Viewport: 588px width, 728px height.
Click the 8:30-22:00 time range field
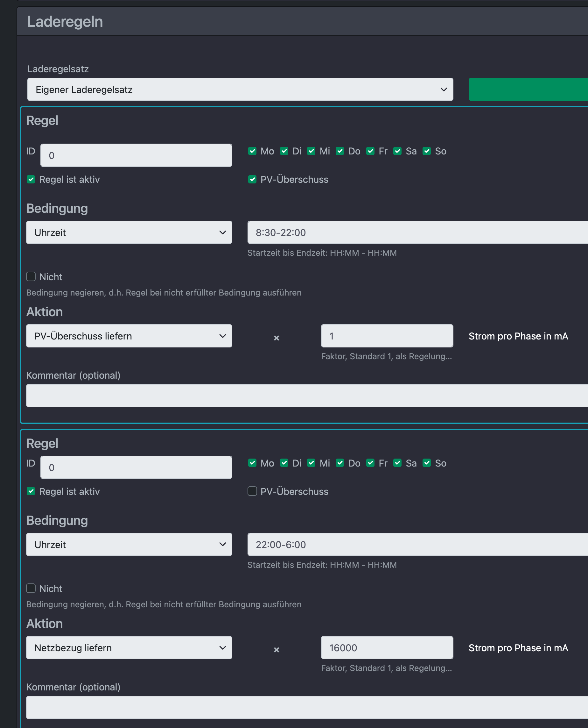[417, 232]
